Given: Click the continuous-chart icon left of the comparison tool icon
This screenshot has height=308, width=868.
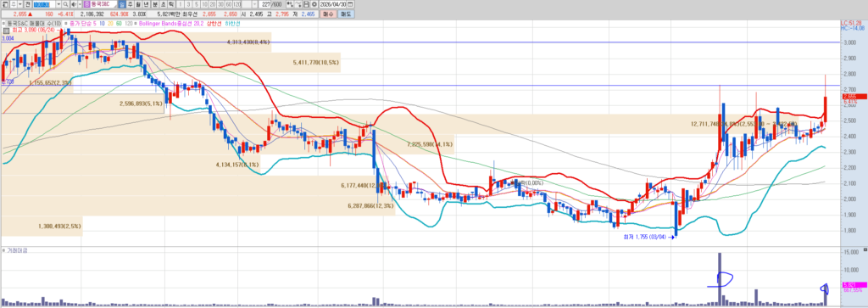Looking at the screenshot, I should click(x=290, y=4).
